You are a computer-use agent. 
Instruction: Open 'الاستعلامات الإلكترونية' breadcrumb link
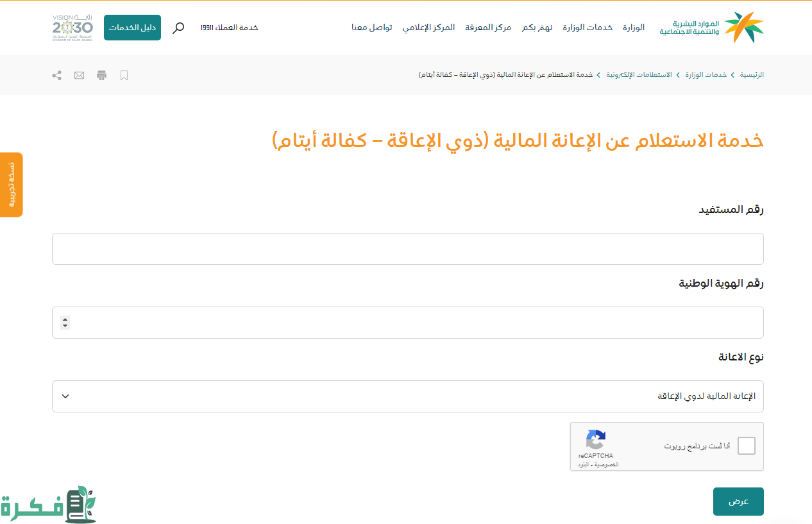coord(639,75)
